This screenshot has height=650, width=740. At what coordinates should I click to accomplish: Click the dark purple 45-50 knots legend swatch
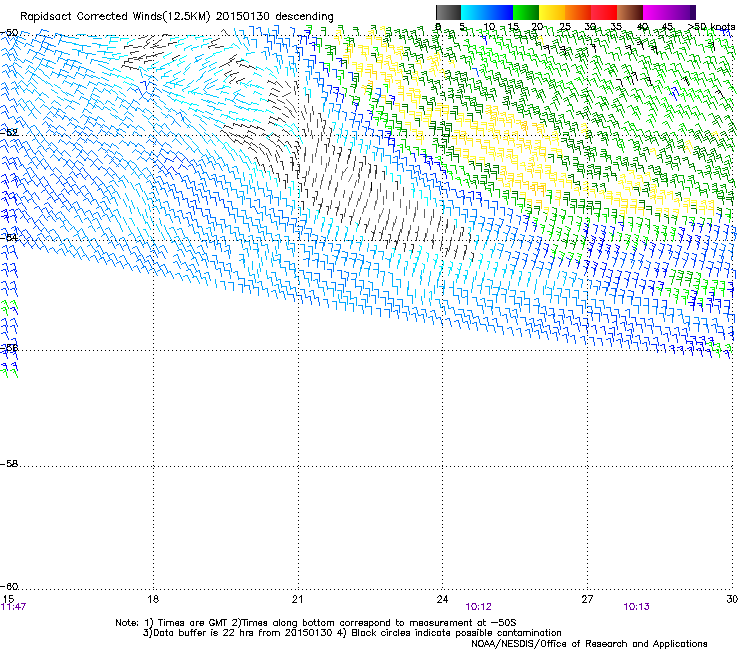coord(682,12)
